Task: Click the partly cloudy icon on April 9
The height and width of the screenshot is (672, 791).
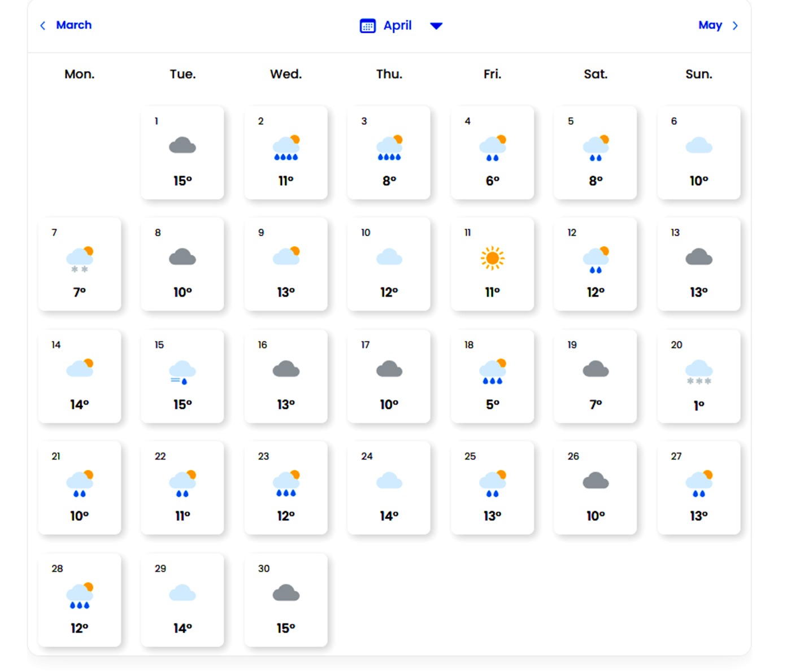Action: (286, 256)
